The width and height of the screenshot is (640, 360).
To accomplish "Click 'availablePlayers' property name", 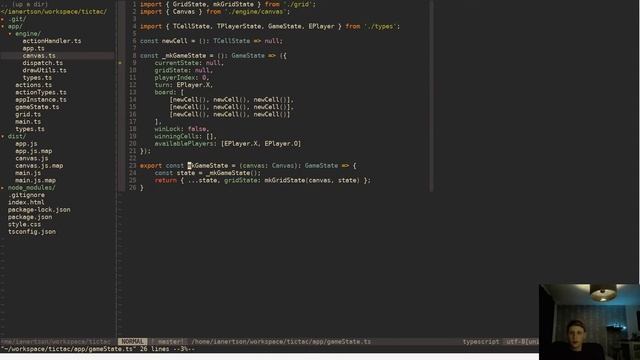I will [x=184, y=144].
